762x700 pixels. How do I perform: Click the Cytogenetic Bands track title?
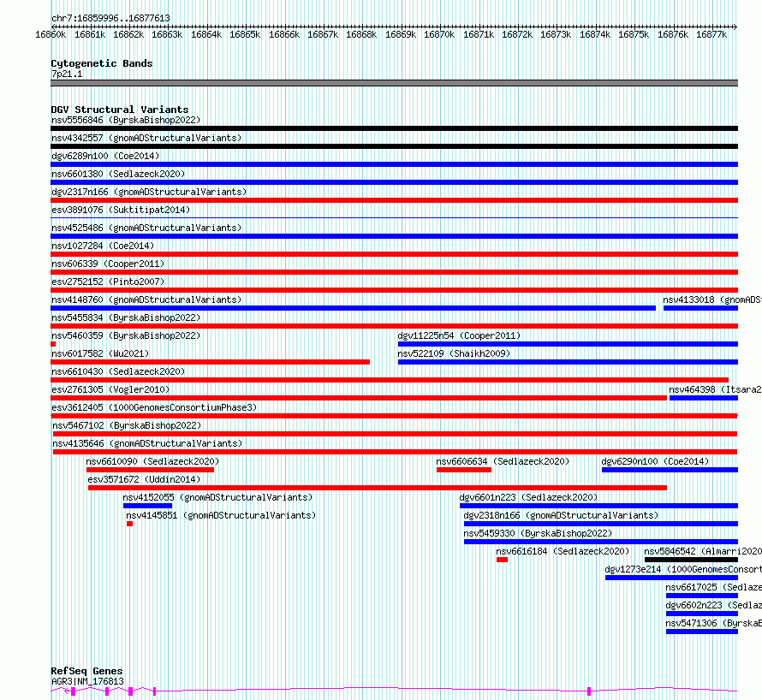point(102,63)
